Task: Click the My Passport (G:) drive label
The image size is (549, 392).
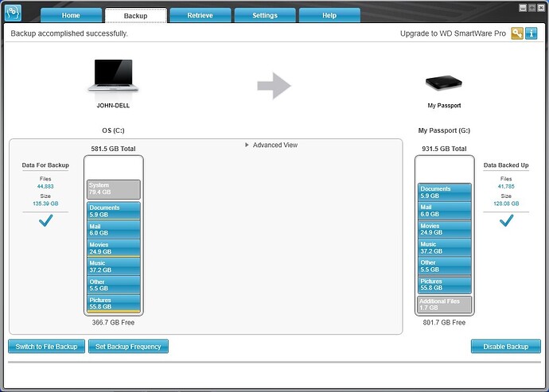Action: tap(444, 130)
